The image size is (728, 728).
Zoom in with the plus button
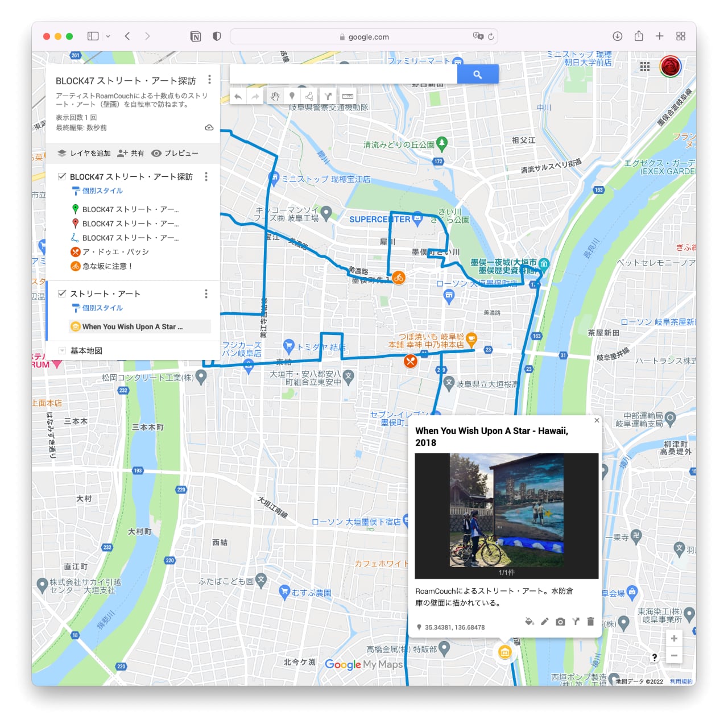tap(674, 638)
